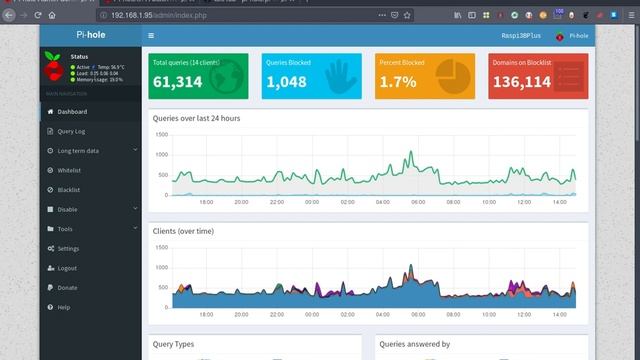Click the Status heading in sidebar
The width and height of the screenshot is (640, 360).
(79, 57)
